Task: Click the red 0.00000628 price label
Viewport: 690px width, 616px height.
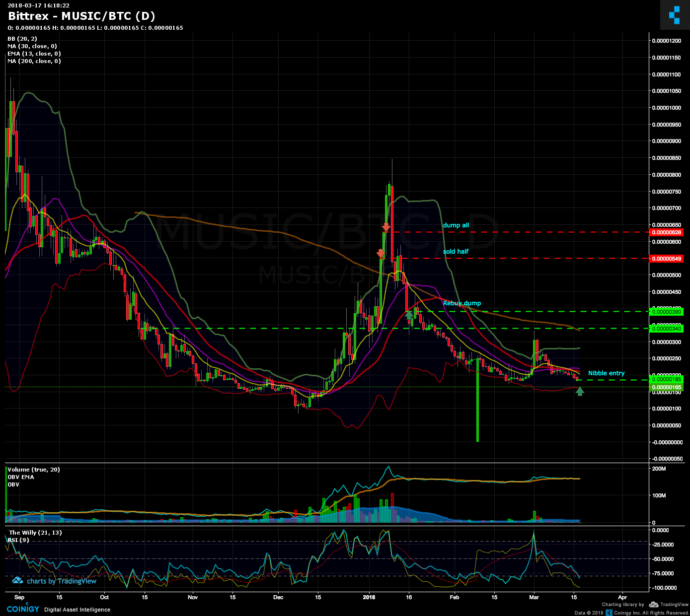Action: (x=667, y=232)
